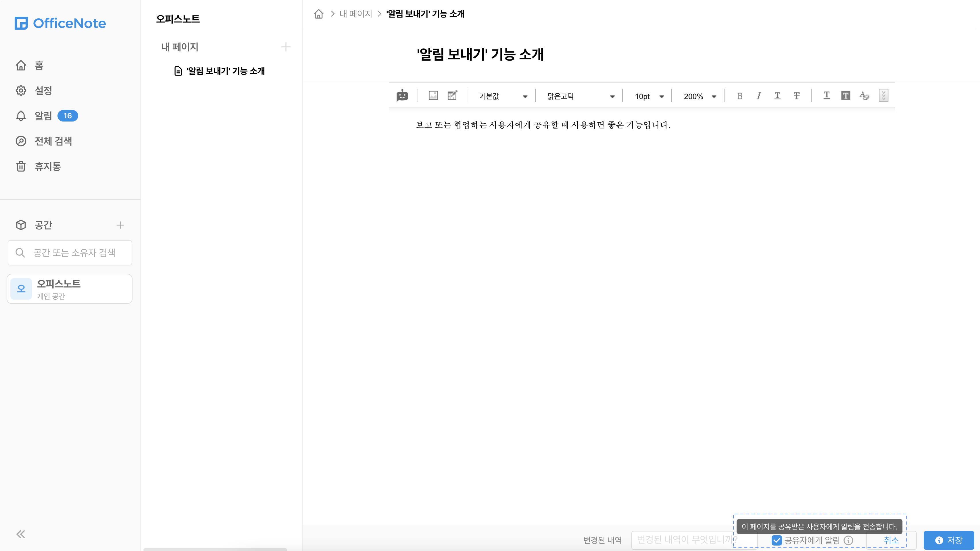Open the AI assistant robot icon
The image size is (980, 551).
click(x=402, y=96)
